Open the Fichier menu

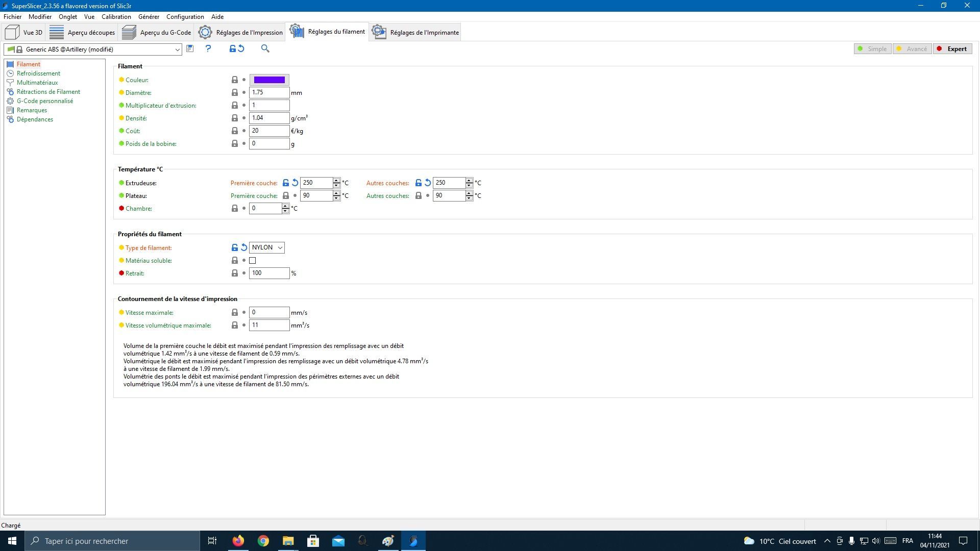tap(13, 16)
